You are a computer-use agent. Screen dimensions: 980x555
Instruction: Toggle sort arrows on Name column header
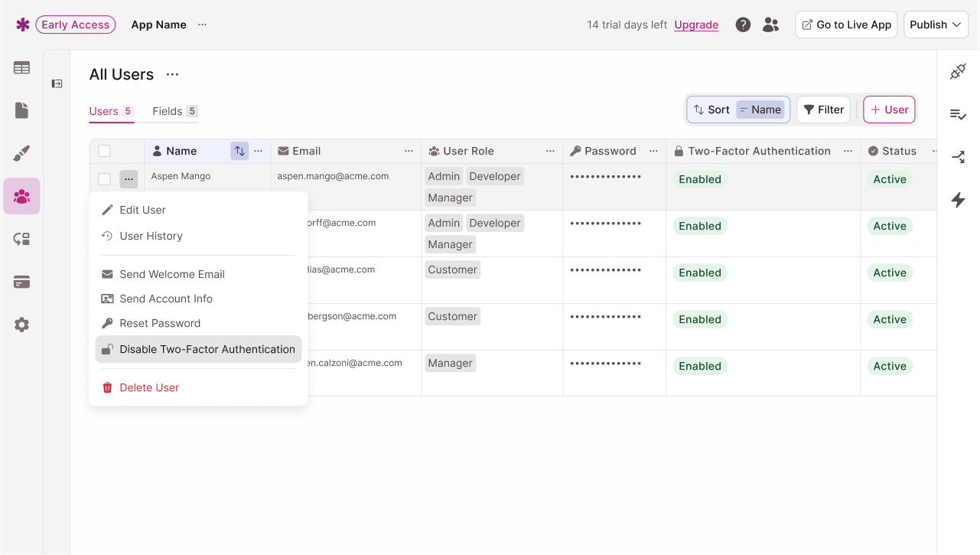(239, 151)
